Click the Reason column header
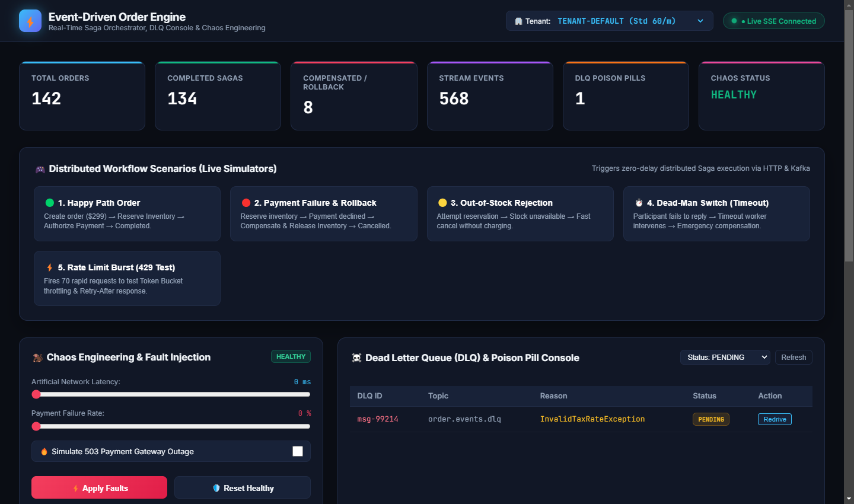The height and width of the screenshot is (504, 854). click(553, 396)
